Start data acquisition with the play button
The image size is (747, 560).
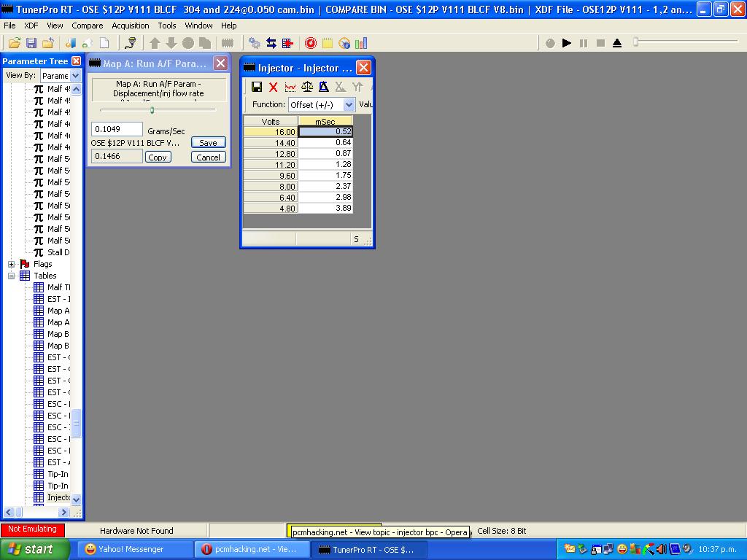point(566,43)
